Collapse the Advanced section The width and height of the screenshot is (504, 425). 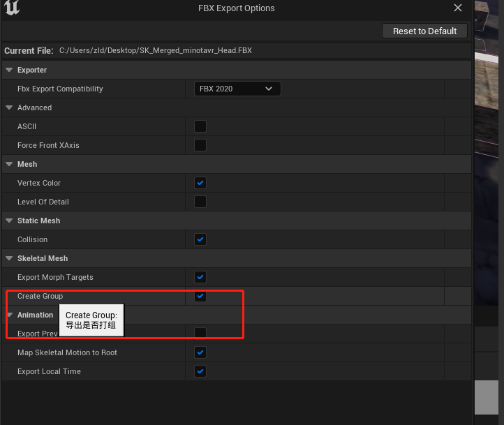pos(9,107)
